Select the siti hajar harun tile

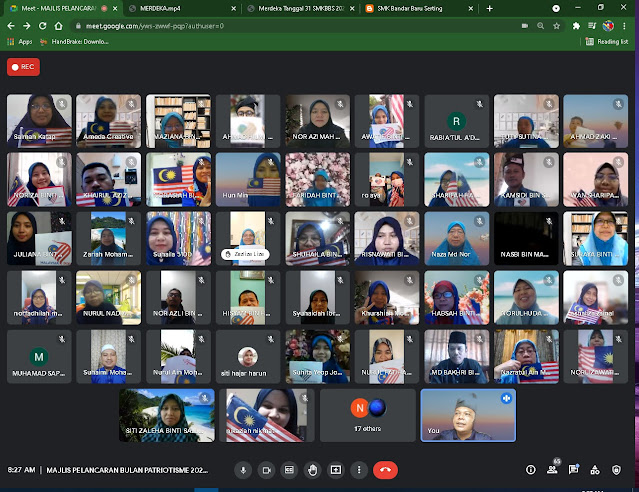tap(248, 357)
